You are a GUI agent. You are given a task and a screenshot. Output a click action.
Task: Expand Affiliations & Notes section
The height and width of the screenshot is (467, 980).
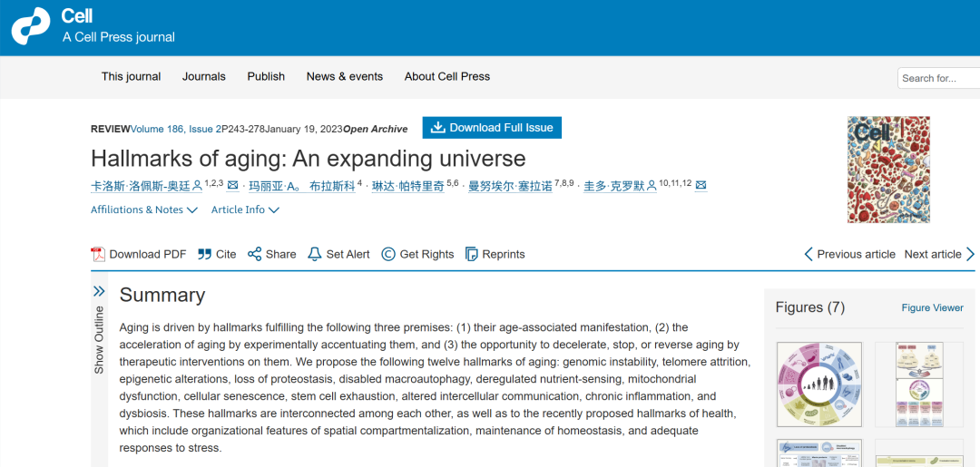point(144,209)
